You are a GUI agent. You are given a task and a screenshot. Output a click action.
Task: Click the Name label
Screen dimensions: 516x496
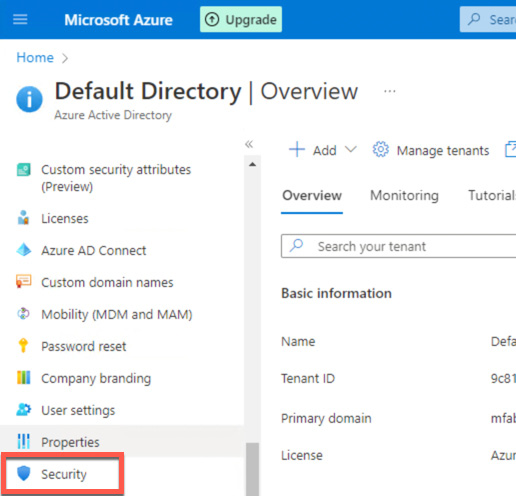tap(298, 342)
